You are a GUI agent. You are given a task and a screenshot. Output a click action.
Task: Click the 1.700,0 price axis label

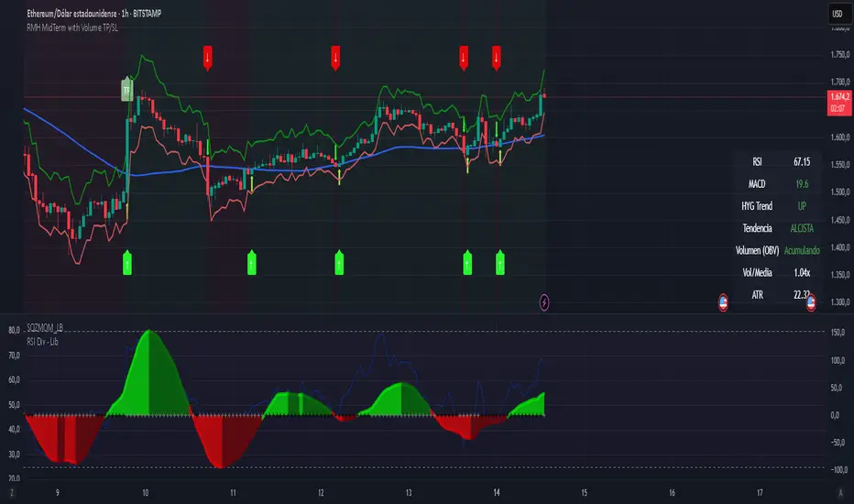tap(840, 82)
